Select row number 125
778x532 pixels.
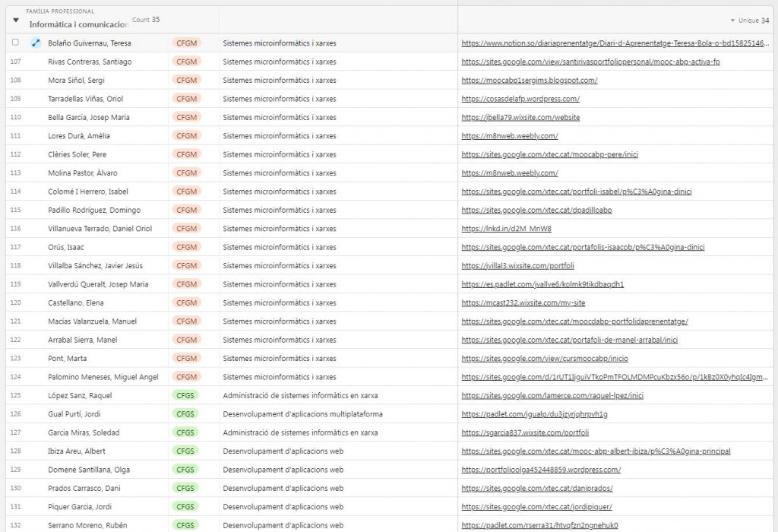point(16,395)
